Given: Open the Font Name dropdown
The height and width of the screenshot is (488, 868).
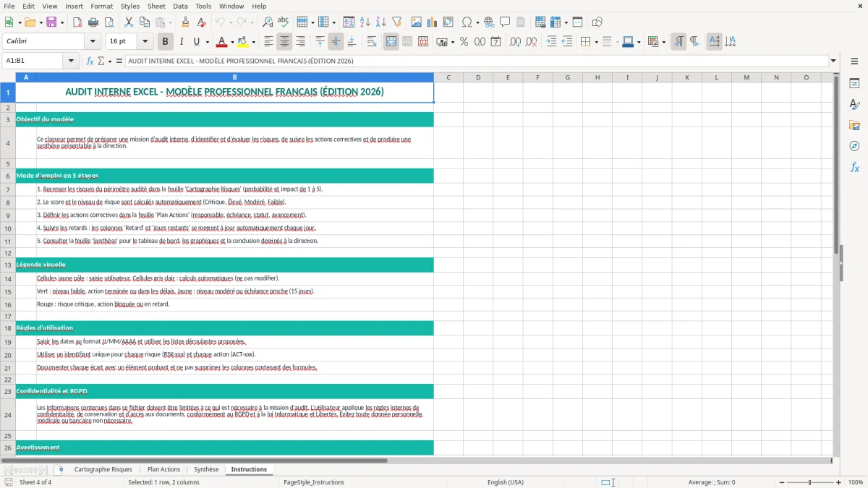Looking at the screenshot, I should [92, 42].
